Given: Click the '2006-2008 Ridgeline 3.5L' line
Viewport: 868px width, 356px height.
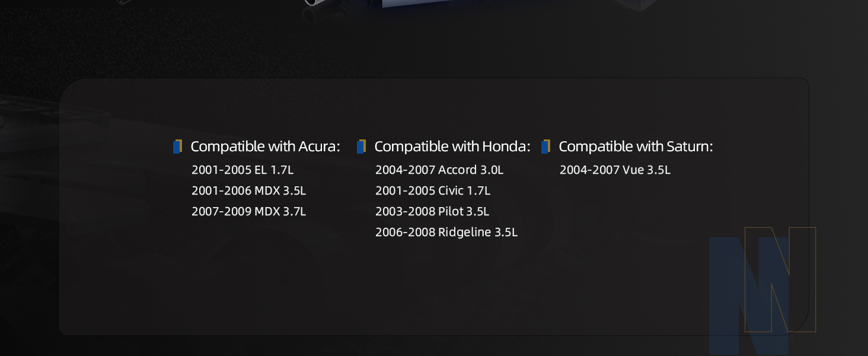Looking at the screenshot, I should click(x=446, y=233).
